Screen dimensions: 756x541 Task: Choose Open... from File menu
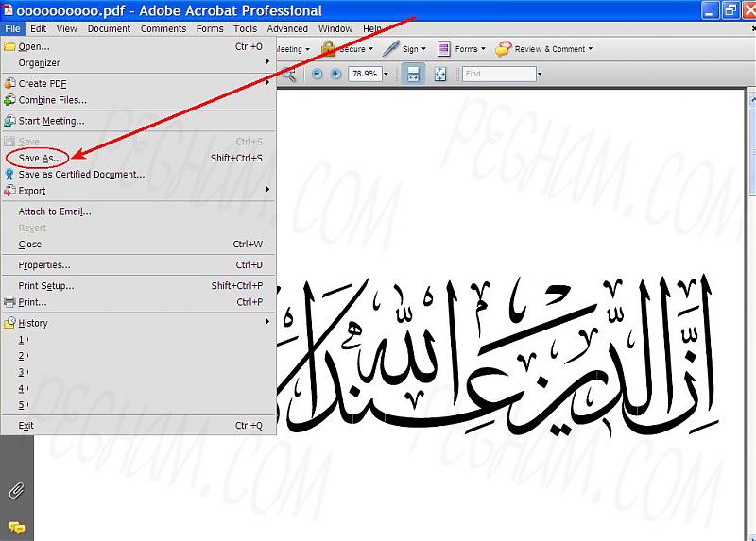click(138, 46)
